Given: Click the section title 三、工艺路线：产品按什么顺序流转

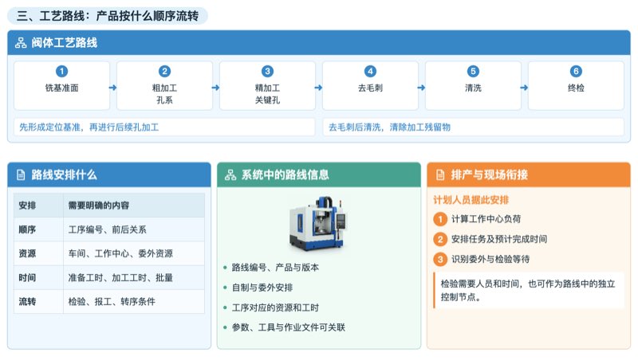Looking at the screenshot, I should [x=108, y=16].
